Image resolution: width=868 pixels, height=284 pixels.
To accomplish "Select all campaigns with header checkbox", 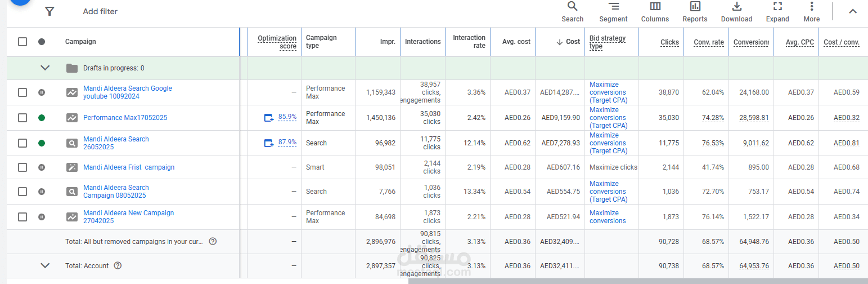I will click(x=23, y=42).
